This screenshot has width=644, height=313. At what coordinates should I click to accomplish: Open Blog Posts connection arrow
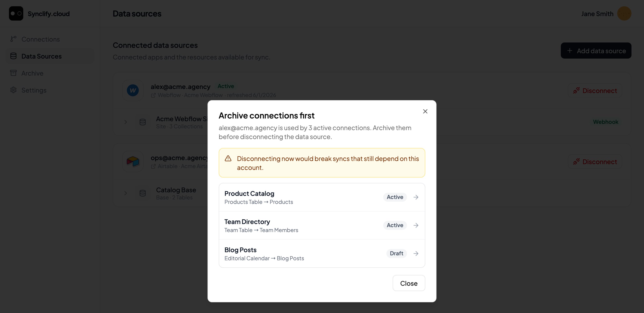(416, 253)
